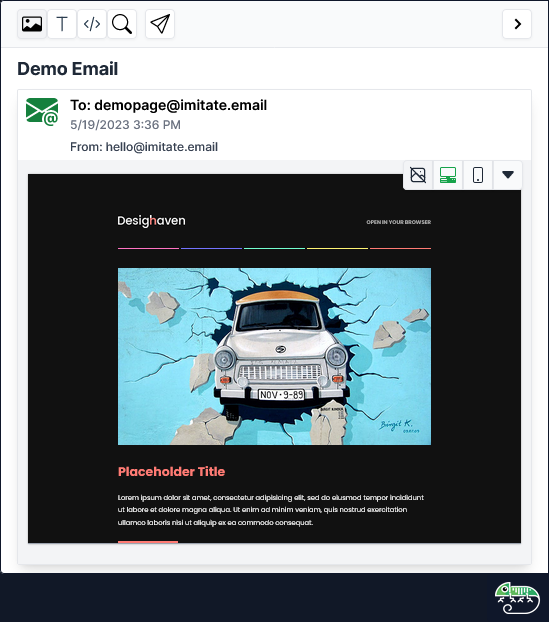
Task: Select the image/HTML view icon
Action: pos(32,24)
